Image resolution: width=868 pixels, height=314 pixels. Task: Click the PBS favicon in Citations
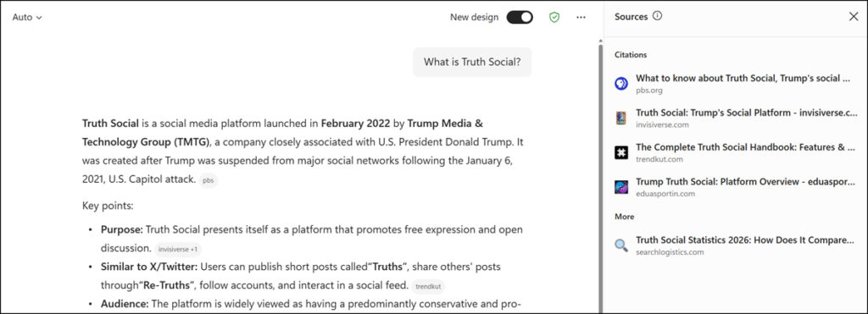point(621,84)
